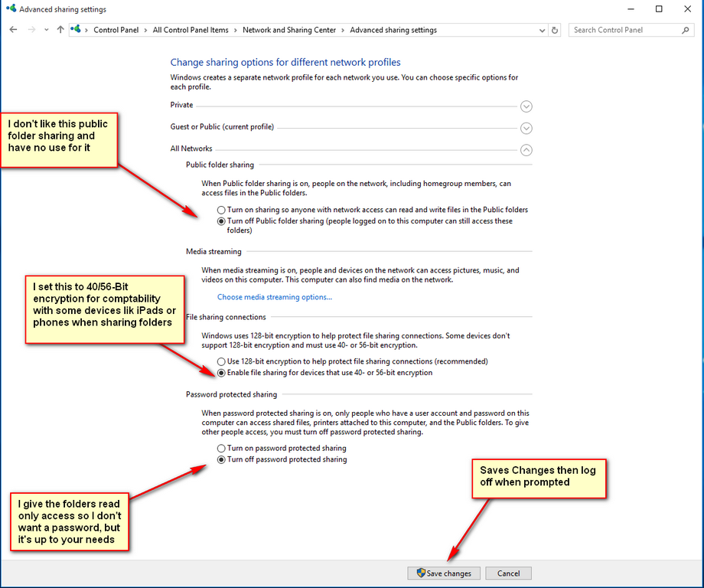Click the Save changes button

[x=444, y=573]
